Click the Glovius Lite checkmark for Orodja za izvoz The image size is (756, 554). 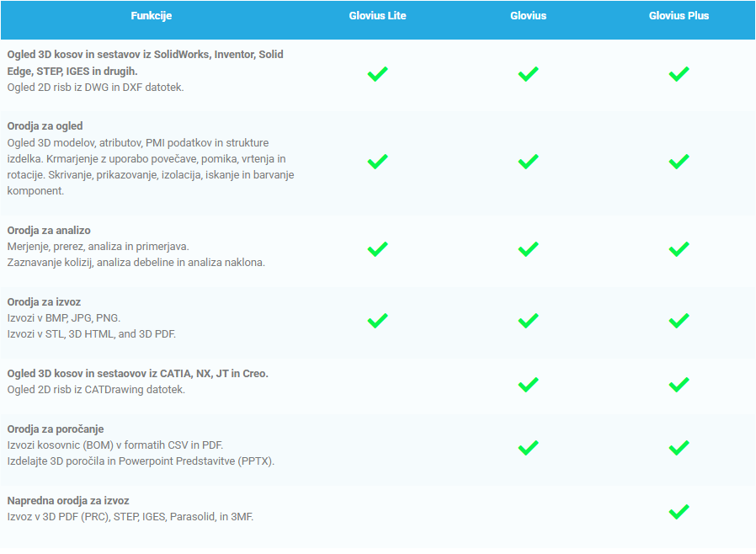point(377,321)
